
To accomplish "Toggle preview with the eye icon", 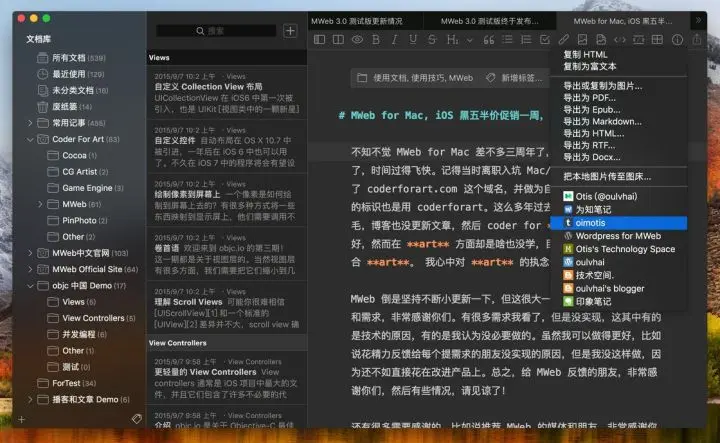I will [x=357, y=40].
